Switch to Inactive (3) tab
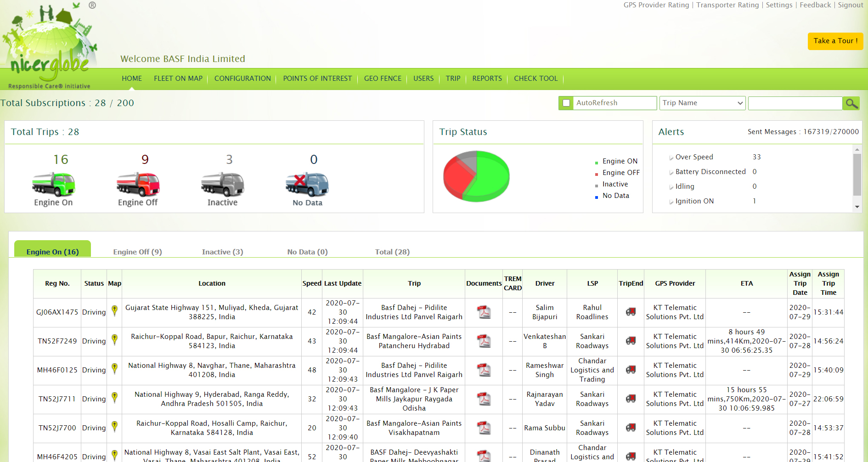 click(x=223, y=252)
